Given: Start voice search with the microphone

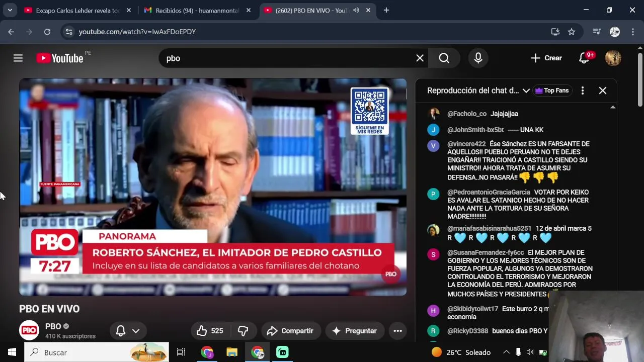Looking at the screenshot, I should (x=478, y=58).
